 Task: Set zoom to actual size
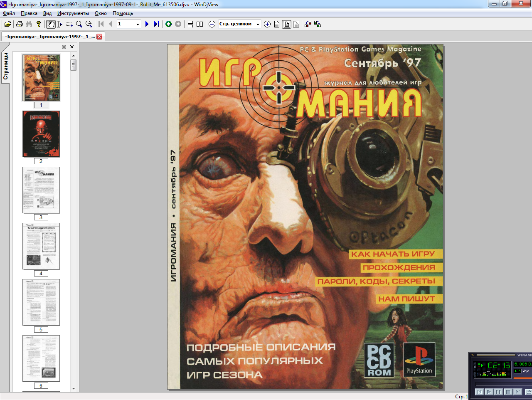pyautogui.click(x=277, y=24)
